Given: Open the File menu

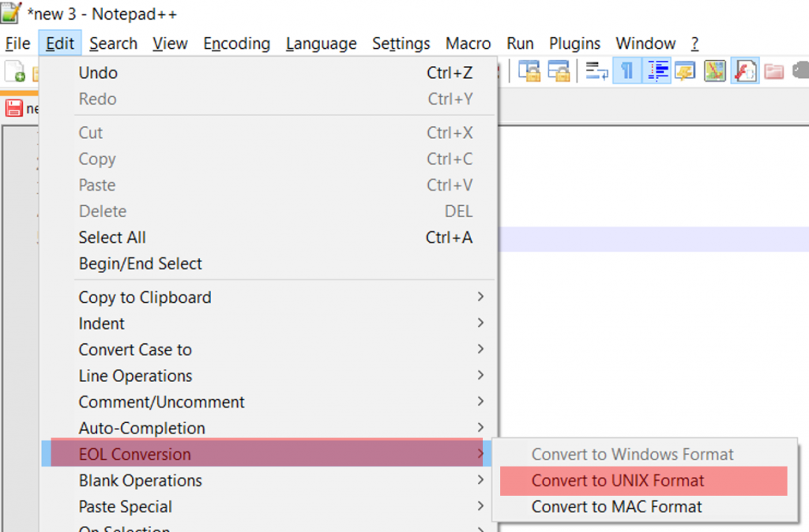Looking at the screenshot, I should pyautogui.click(x=17, y=43).
